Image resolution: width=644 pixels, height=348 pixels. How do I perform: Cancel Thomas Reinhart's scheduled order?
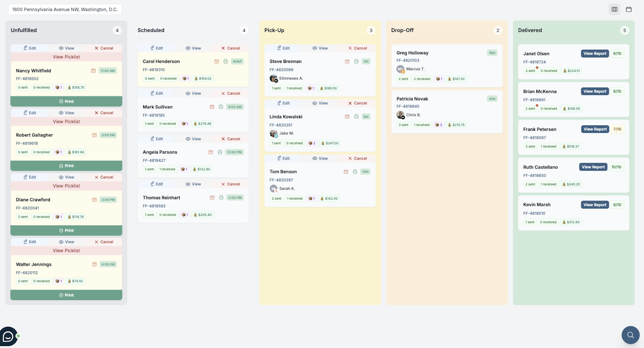click(230, 184)
